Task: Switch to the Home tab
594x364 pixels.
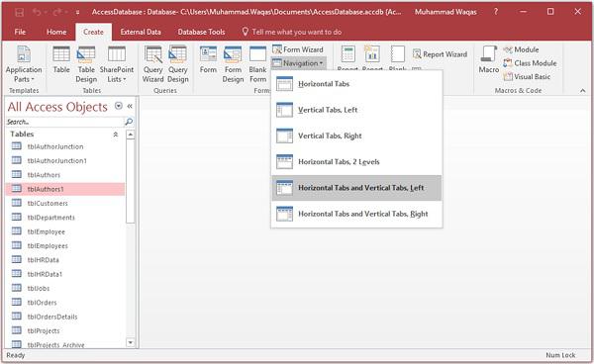Action: (56, 32)
